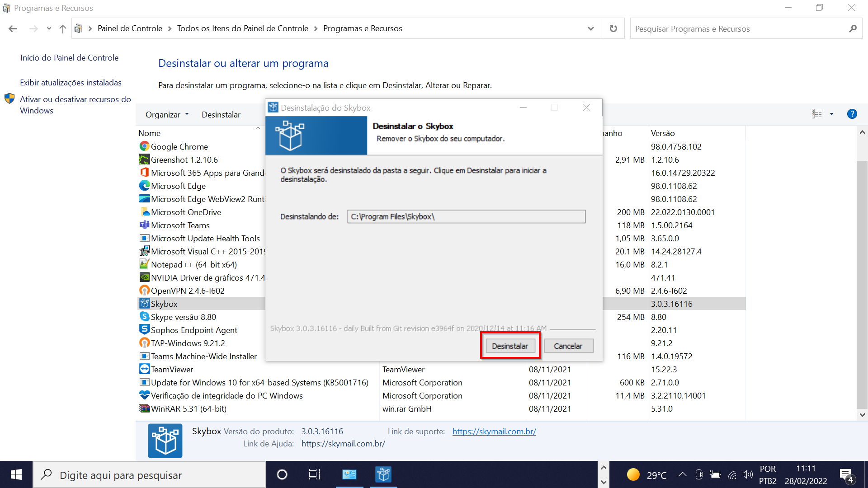
Task: Open Ativar ou desativar recursos do Windows
Action: 75,105
